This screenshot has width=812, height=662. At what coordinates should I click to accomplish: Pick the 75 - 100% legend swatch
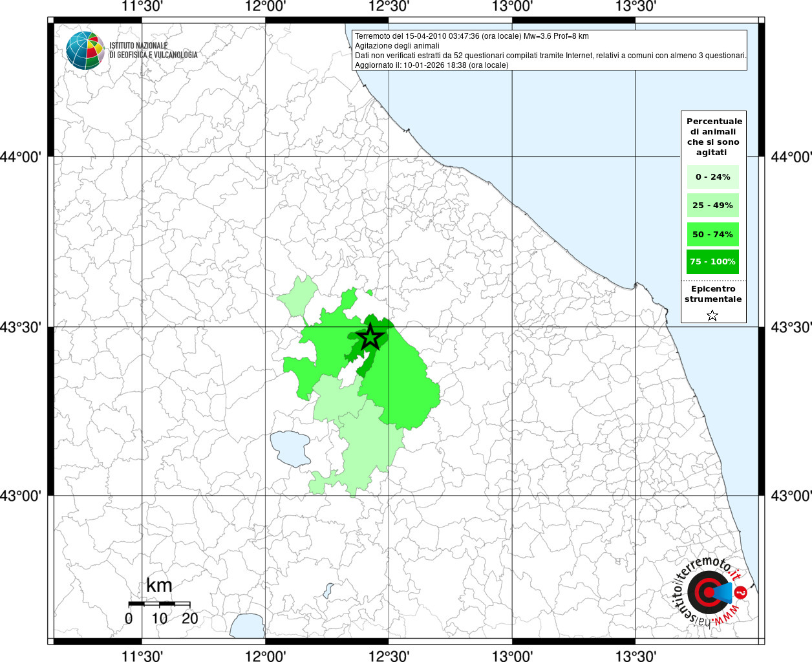712,262
